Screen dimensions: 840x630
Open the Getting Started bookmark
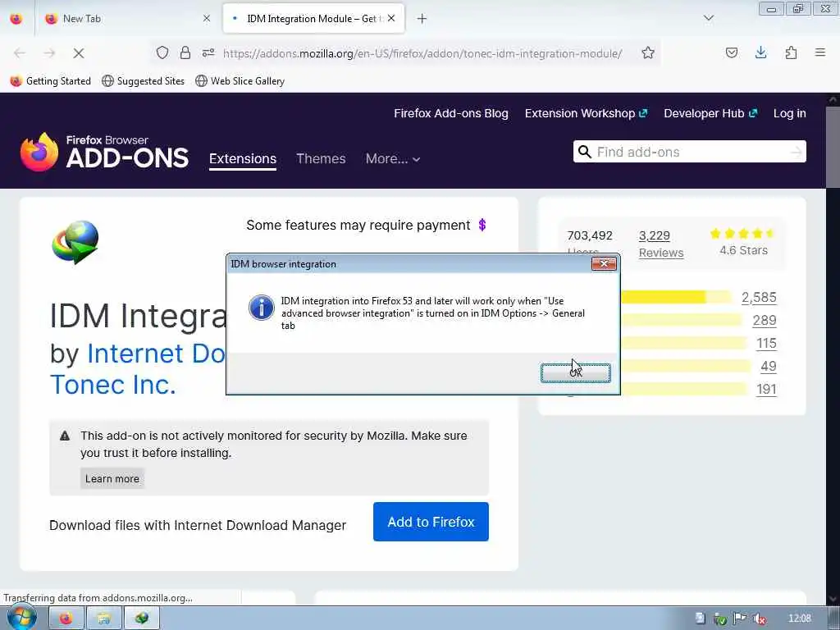pos(51,81)
